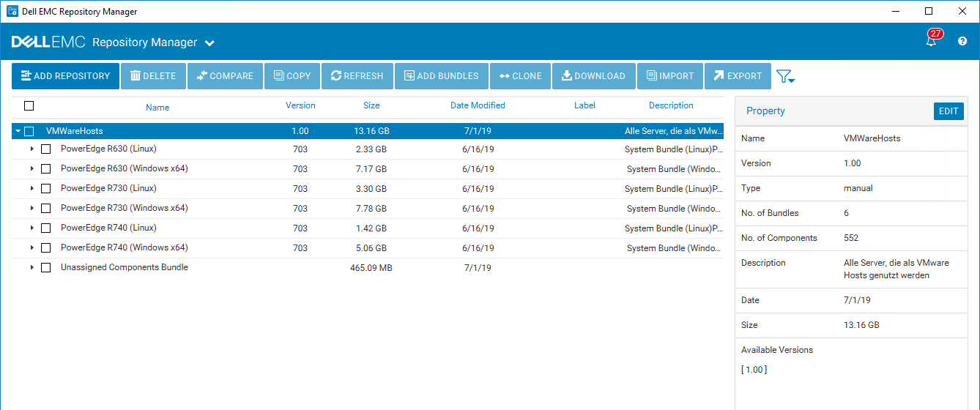The height and width of the screenshot is (410, 980).
Task: Click the Dell EMC logo in header
Action: tap(48, 42)
